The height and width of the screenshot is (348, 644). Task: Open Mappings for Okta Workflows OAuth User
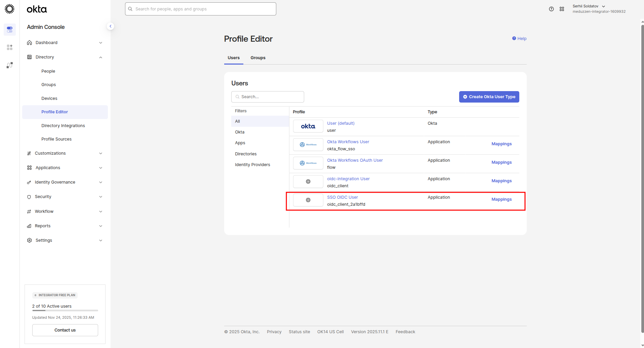tap(501, 162)
